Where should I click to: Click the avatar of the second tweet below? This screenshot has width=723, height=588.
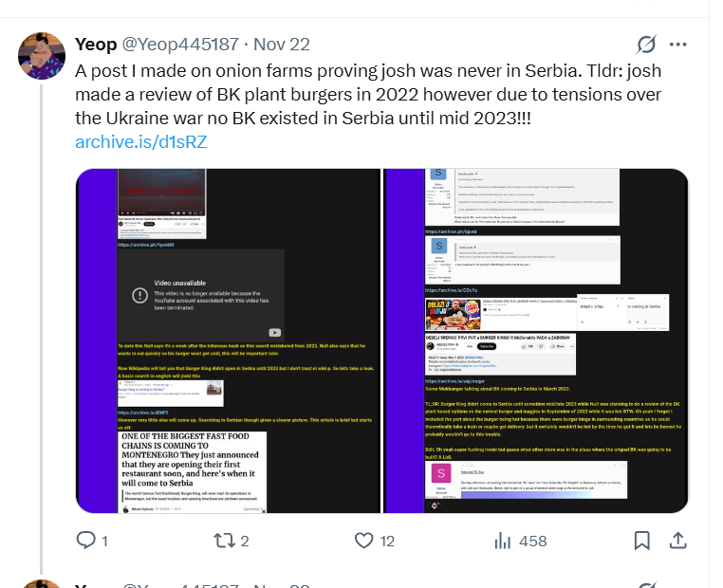42,582
